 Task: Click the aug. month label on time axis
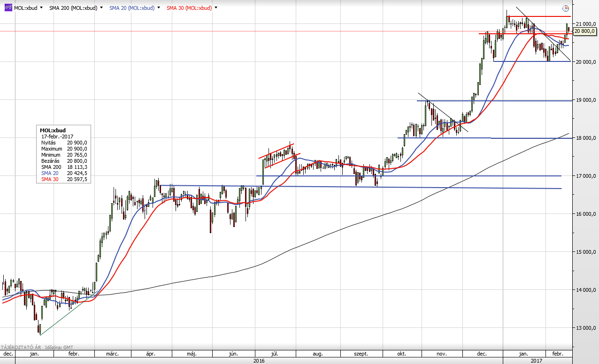point(317,354)
